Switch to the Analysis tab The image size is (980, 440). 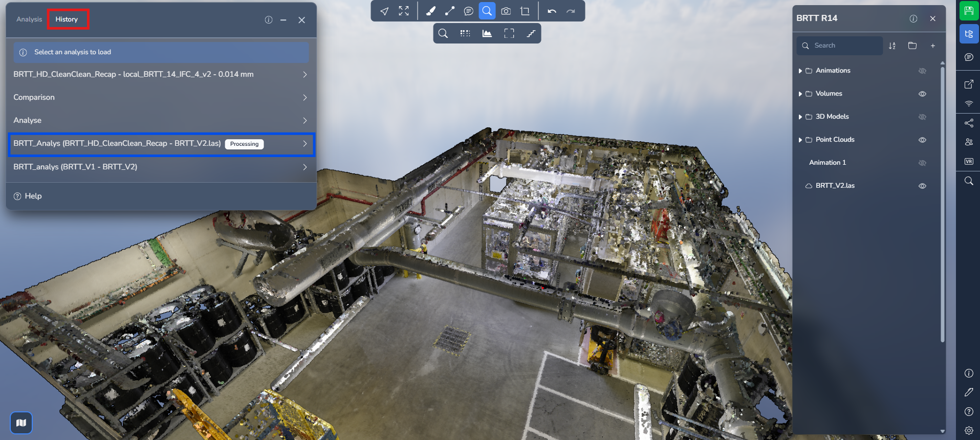pos(29,19)
